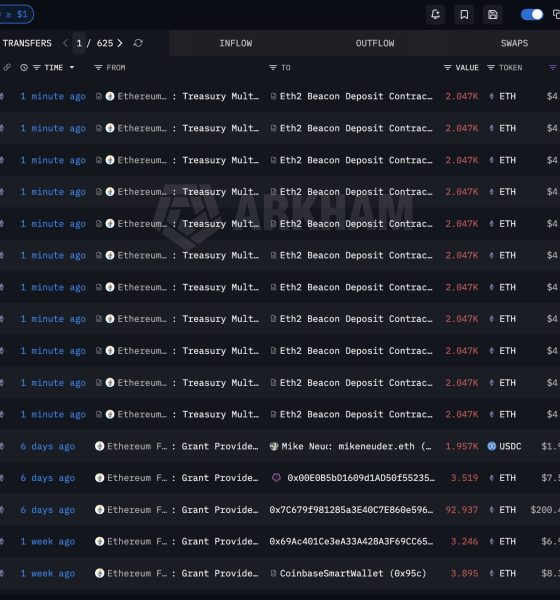
Task: Refresh the transfers list
Action: tap(138, 43)
